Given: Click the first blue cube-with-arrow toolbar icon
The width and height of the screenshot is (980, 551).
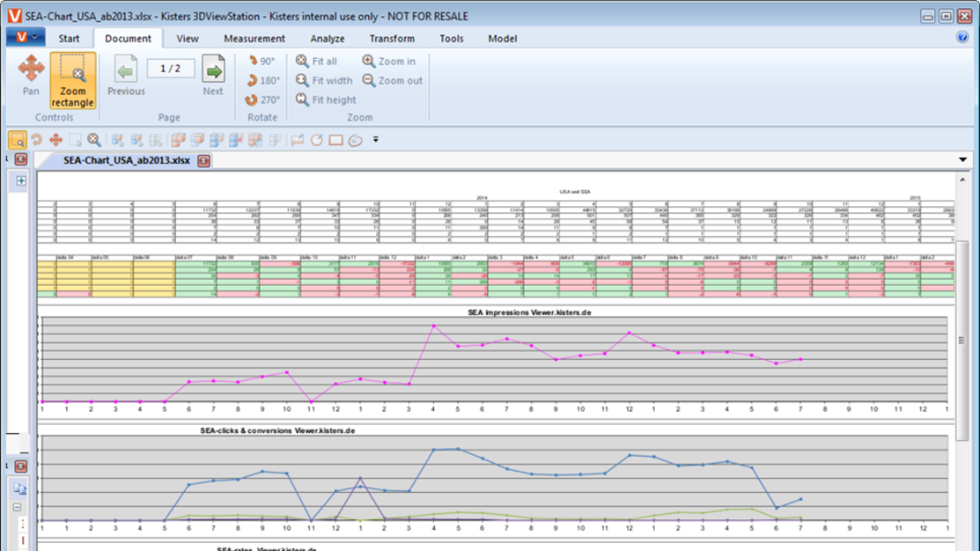Looking at the screenshot, I should tap(117, 140).
